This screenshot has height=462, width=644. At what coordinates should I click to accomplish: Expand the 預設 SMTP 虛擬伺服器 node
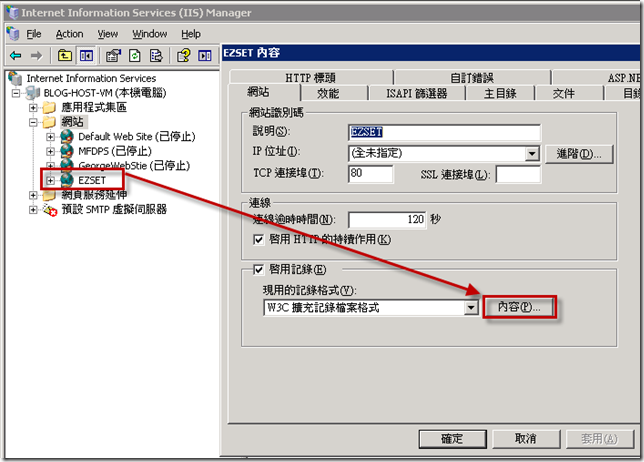coord(33,210)
